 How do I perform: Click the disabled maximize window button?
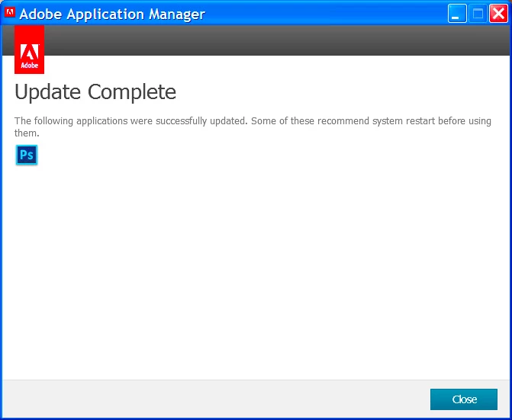click(x=478, y=14)
